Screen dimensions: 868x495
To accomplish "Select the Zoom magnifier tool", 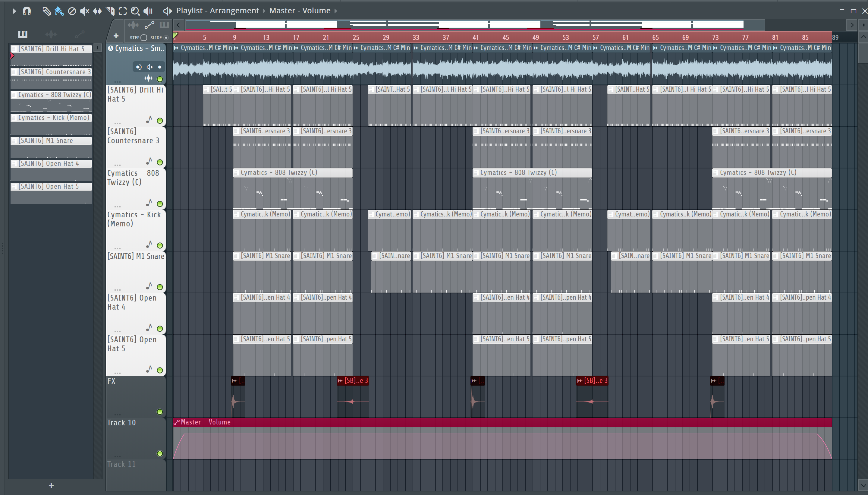I will tap(135, 11).
